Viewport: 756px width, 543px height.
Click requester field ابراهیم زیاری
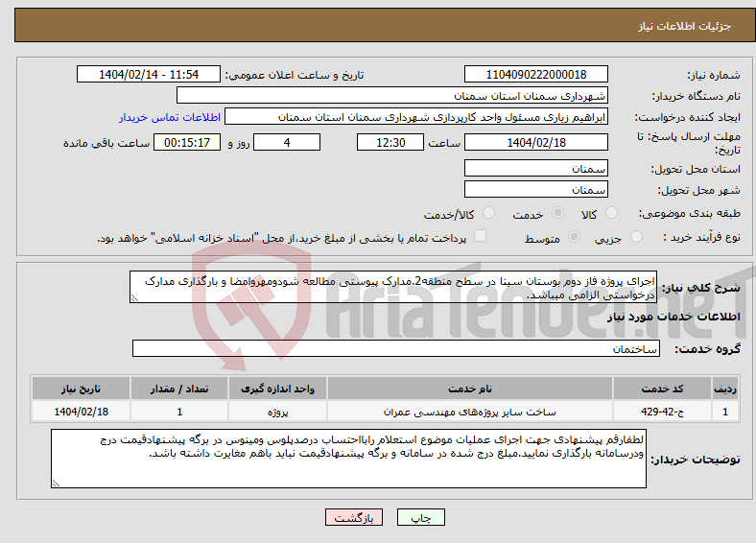coord(416,117)
